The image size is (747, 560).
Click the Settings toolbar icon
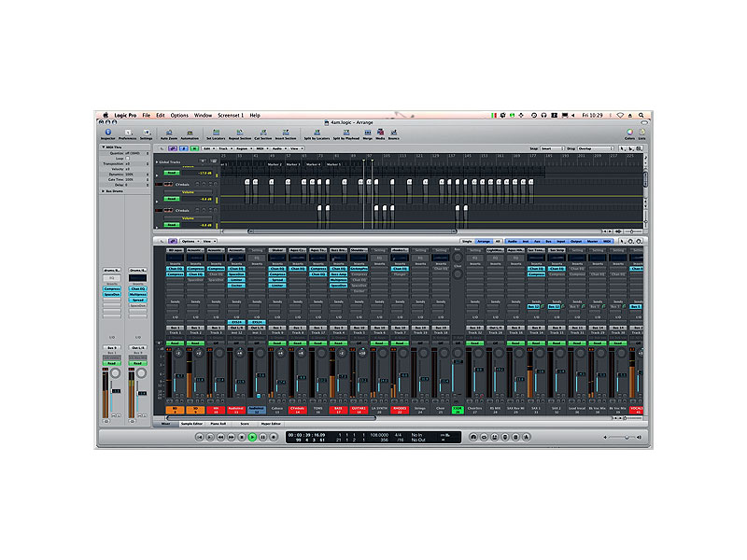pos(147,133)
